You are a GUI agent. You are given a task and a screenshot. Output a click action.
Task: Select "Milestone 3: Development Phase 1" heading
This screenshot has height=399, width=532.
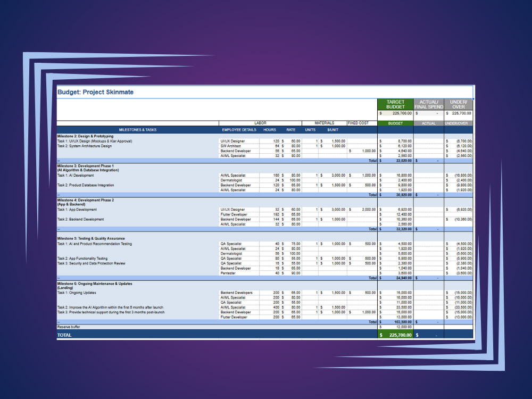86,166
